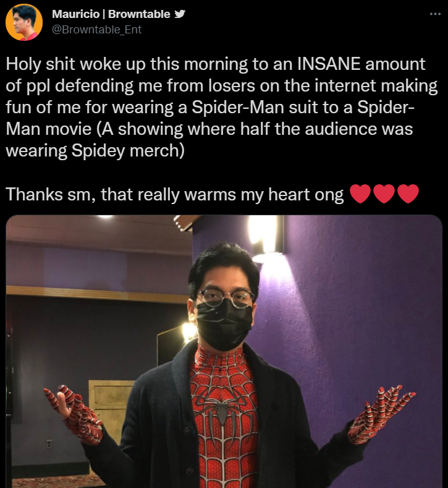Click the electrical outlet in the photo

48,444
